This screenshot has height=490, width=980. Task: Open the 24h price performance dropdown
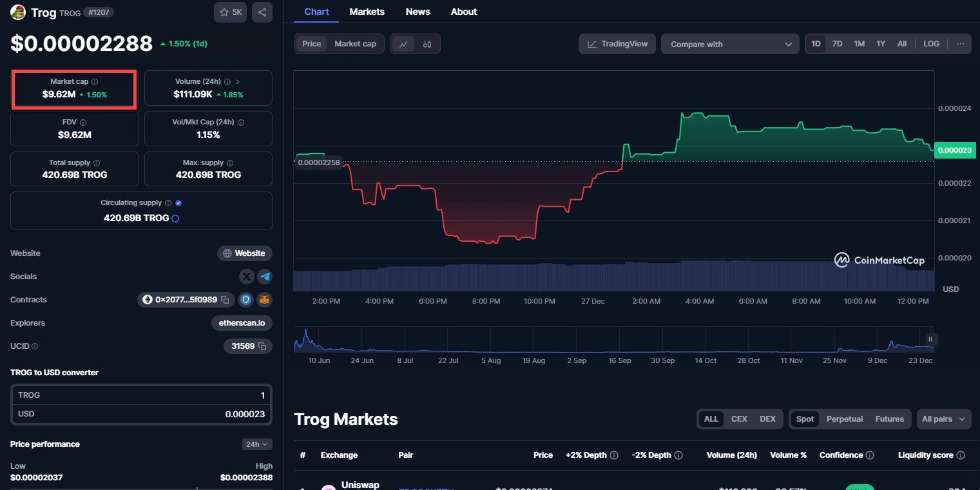click(x=257, y=444)
